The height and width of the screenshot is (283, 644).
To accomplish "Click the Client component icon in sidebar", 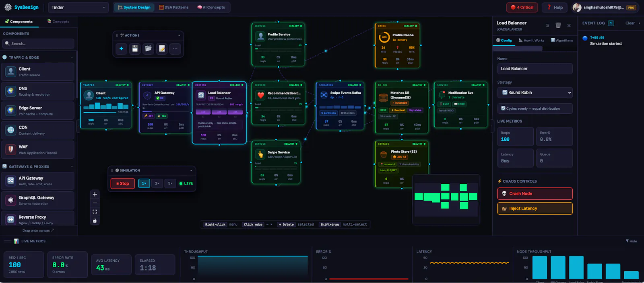I will [11, 72].
